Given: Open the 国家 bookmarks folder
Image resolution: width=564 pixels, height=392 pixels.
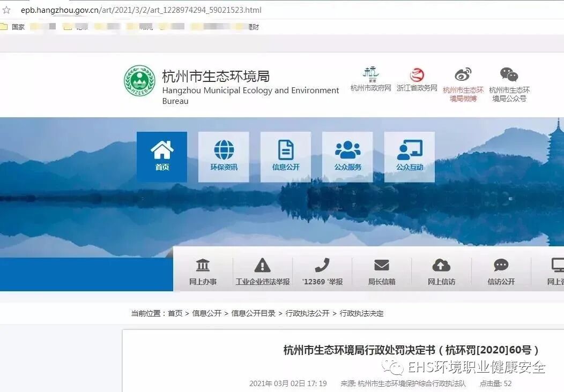Looking at the screenshot, I should 13,26.
